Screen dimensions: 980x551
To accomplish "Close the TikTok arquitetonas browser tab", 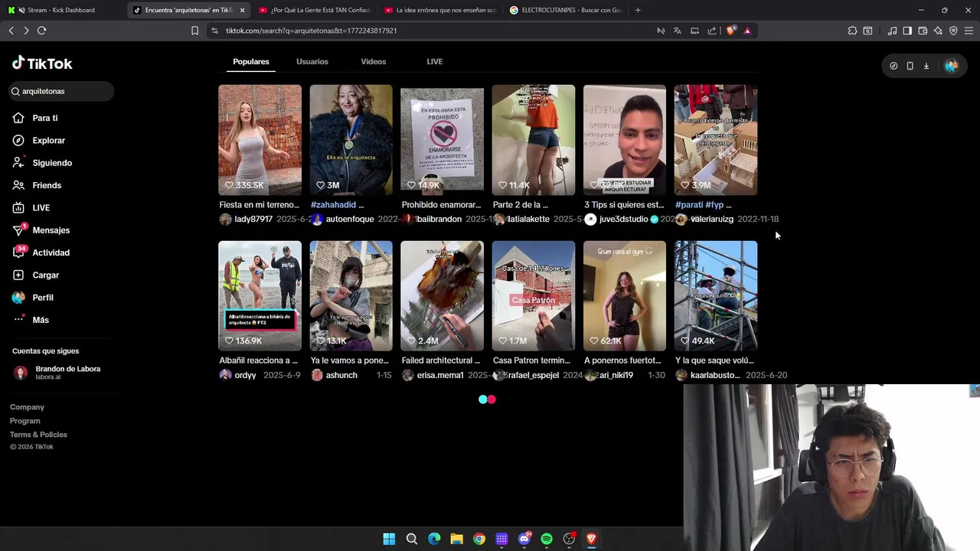I will [242, 10].
